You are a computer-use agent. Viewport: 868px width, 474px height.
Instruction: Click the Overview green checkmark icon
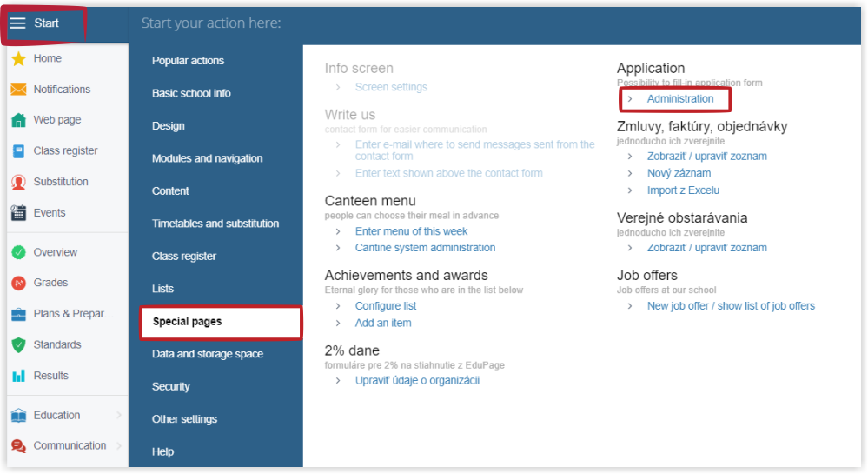pyautogui.click(x=19, y=252)
